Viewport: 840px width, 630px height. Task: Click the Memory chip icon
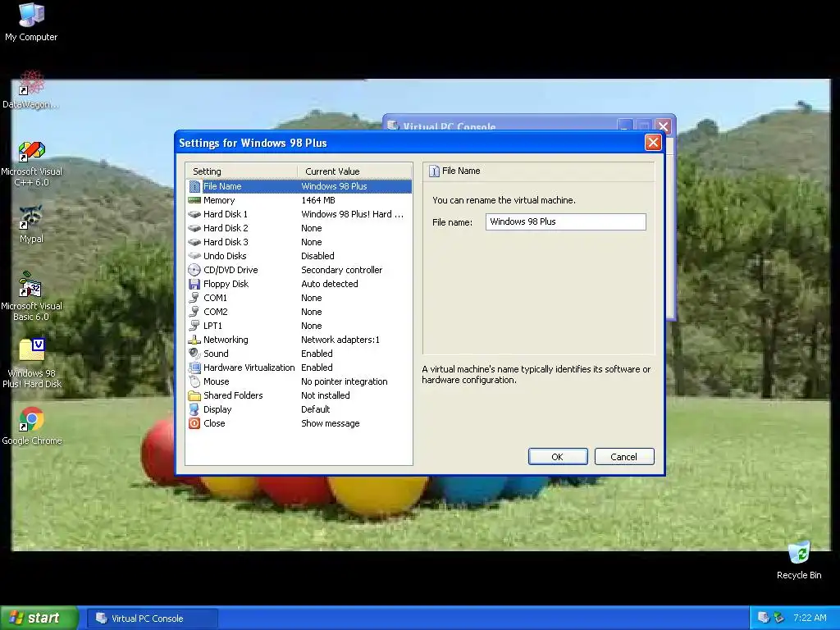pyautogui.click(x=194, y=200)
